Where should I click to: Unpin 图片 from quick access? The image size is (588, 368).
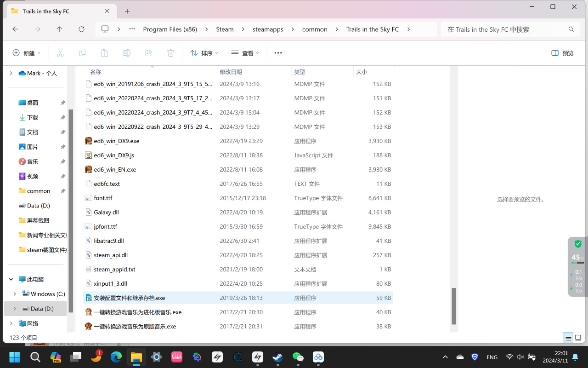tap(63, 147)
